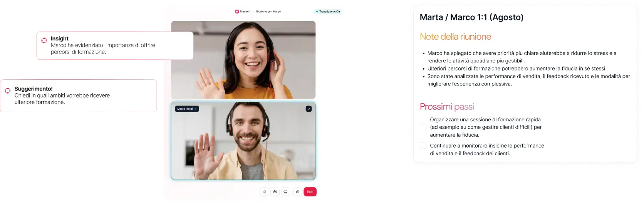Start screen sharing with the monitor icon
The image size is (644, 203).
click(x=285, y=192)
